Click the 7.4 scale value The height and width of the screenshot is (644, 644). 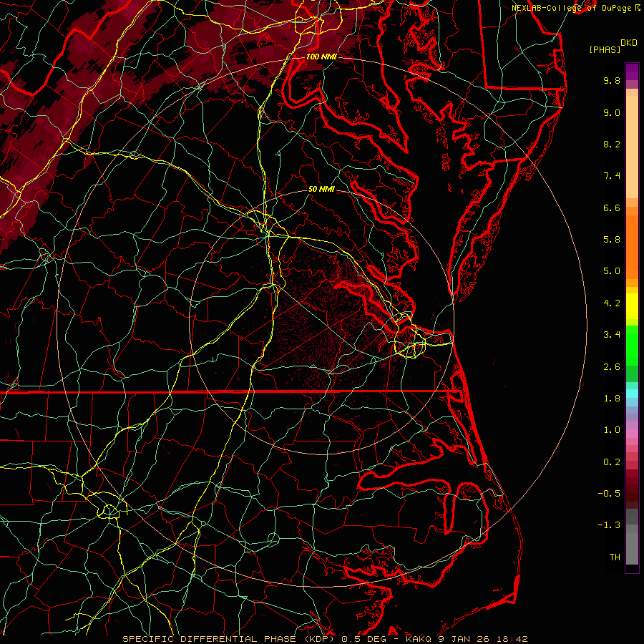pos(612,176)
